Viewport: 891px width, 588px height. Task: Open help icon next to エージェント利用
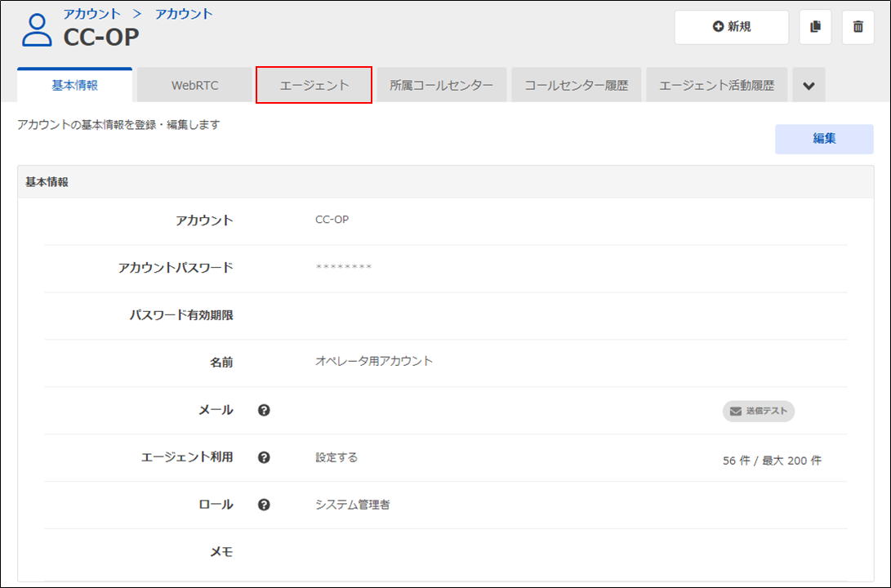tap(264, 457)
